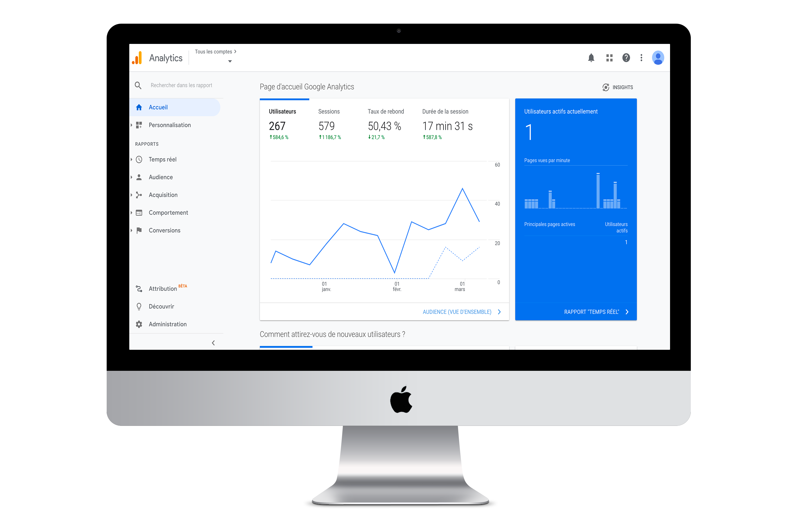
Task: Click the more options vertical dots icon
Action: tap(642, 58)
